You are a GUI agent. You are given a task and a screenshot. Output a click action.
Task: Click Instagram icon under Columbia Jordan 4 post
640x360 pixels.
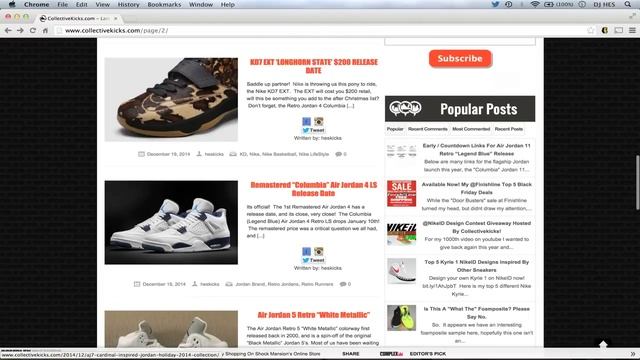[x=319, y=251]
